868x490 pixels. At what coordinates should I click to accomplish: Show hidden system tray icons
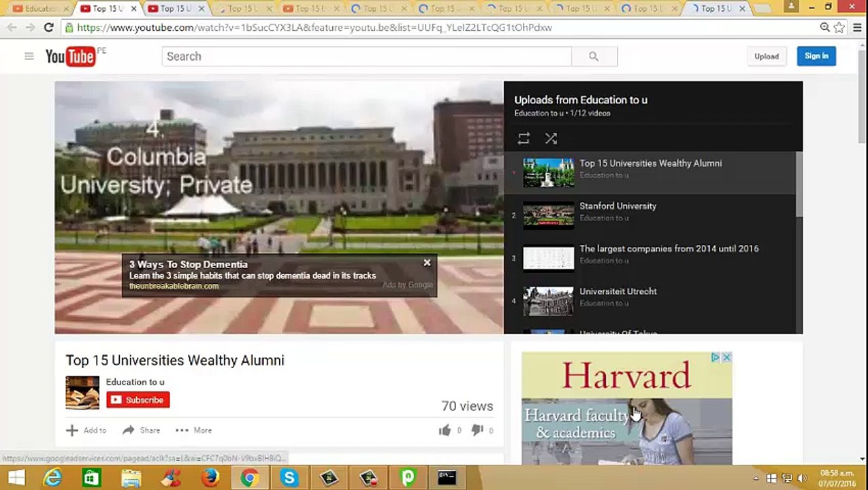pos(756,478)
